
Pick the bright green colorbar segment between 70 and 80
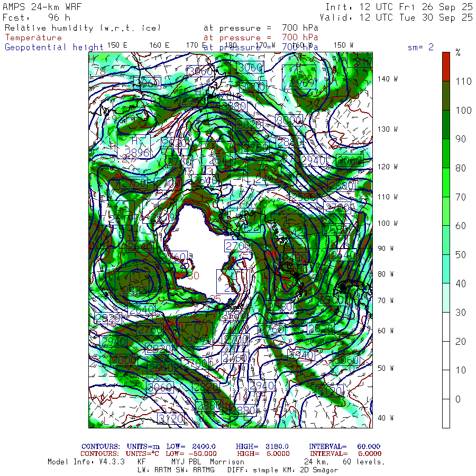(x=446, y=182)
